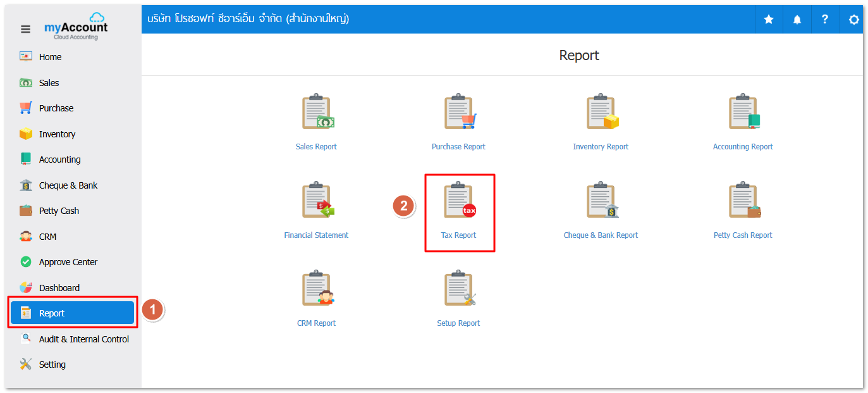868x393 pixels.
Task: Click the Financial Statement link text
Action: (x=316, y=235)
